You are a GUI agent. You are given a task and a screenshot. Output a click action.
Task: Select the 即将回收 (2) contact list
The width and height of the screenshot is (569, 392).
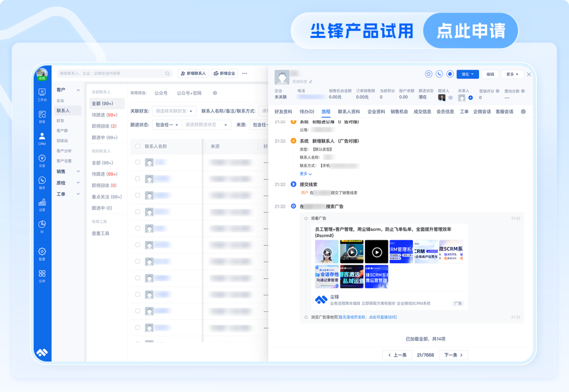point(104,126)
